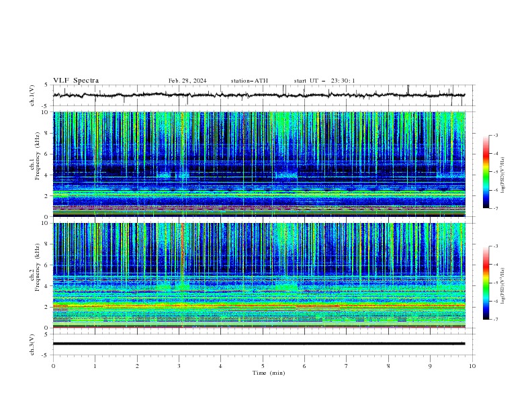Click the ch.1 "Frequency (kHz)" axis label
The image size is (532, 411).
37,156
